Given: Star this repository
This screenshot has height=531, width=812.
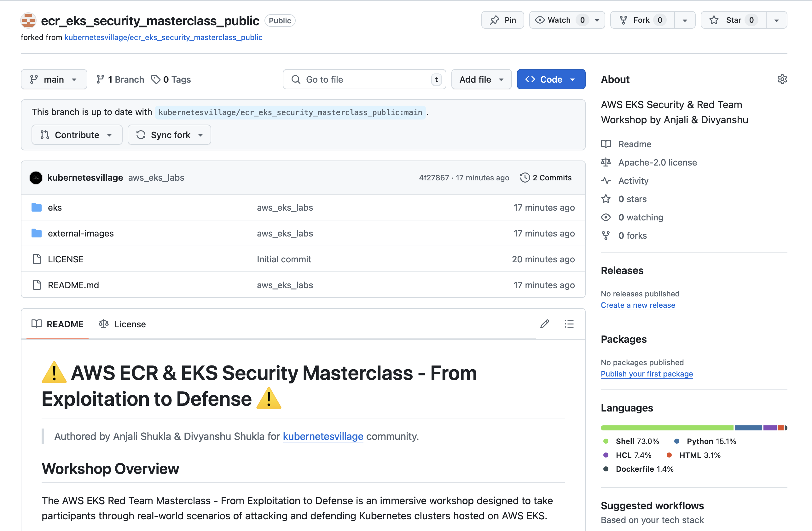Looking at the screenshot, I should pyautogui.click(x=734, y=20).
